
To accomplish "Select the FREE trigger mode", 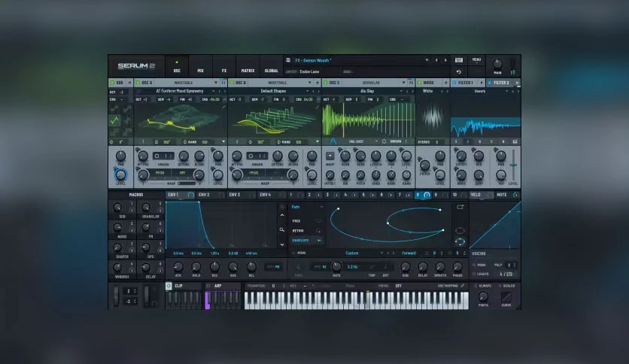I will pyautogui.click(x=306, y=221).
